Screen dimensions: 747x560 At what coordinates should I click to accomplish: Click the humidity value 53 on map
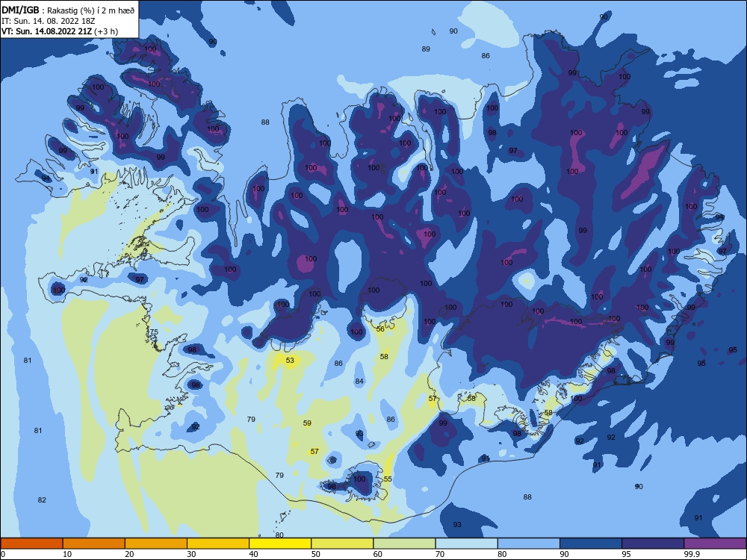[x=290, y=361]
